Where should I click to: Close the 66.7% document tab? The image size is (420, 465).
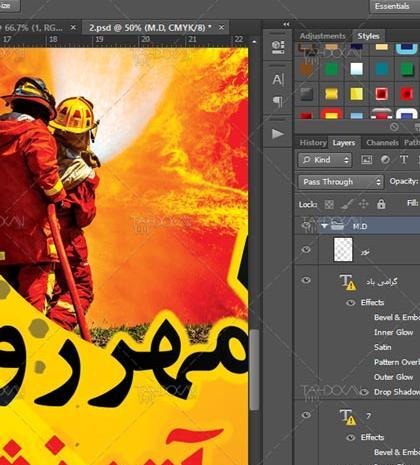73,28
